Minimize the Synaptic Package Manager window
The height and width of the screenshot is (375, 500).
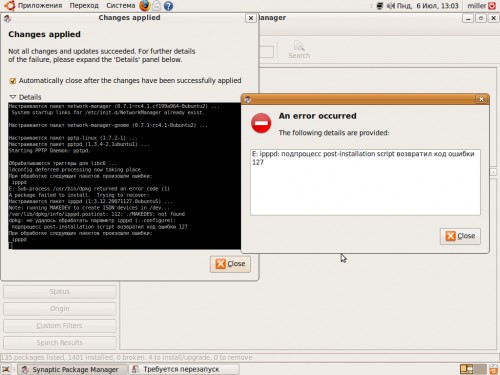tap(468, 18)
